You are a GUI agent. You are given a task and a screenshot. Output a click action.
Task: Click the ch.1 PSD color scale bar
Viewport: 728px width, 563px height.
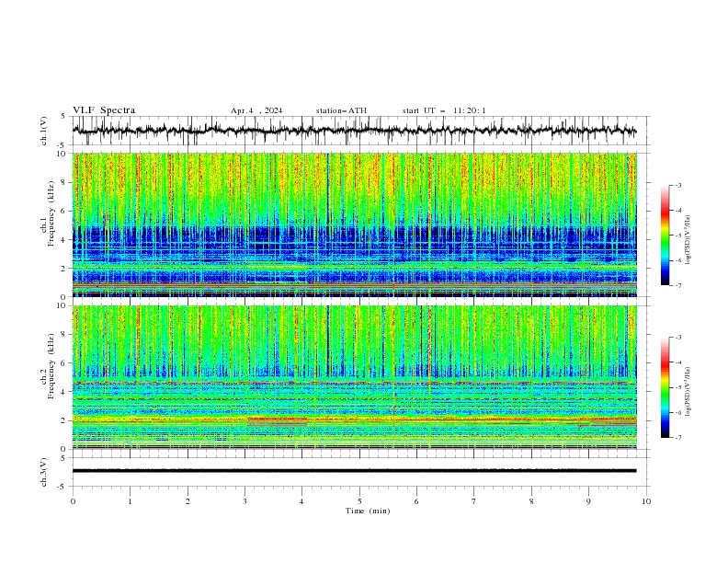[x=665, y=236]
